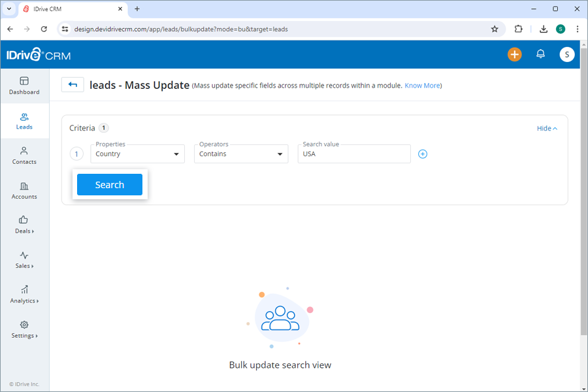The width and height of the screenshot is (588, 392).
Task: Open the notifications bell
Action: (540, 55)
